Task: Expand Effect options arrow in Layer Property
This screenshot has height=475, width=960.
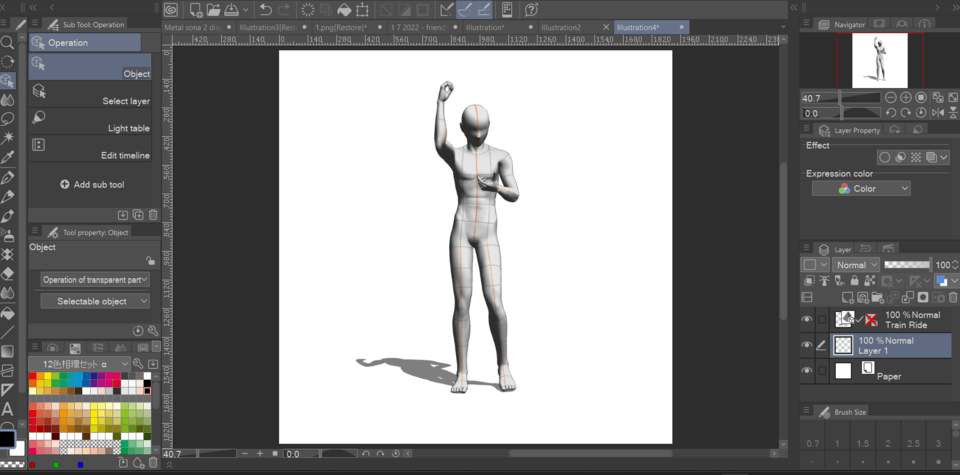Action: pyautogui.click(x=943, y=157)
